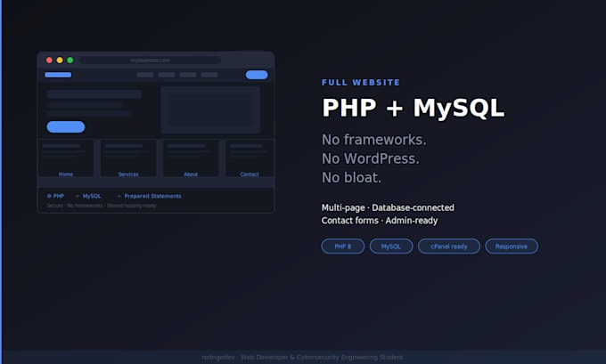Select the Responsive pill tag
The width and height of the screenshot is (606, 364).
click(512, 247)
